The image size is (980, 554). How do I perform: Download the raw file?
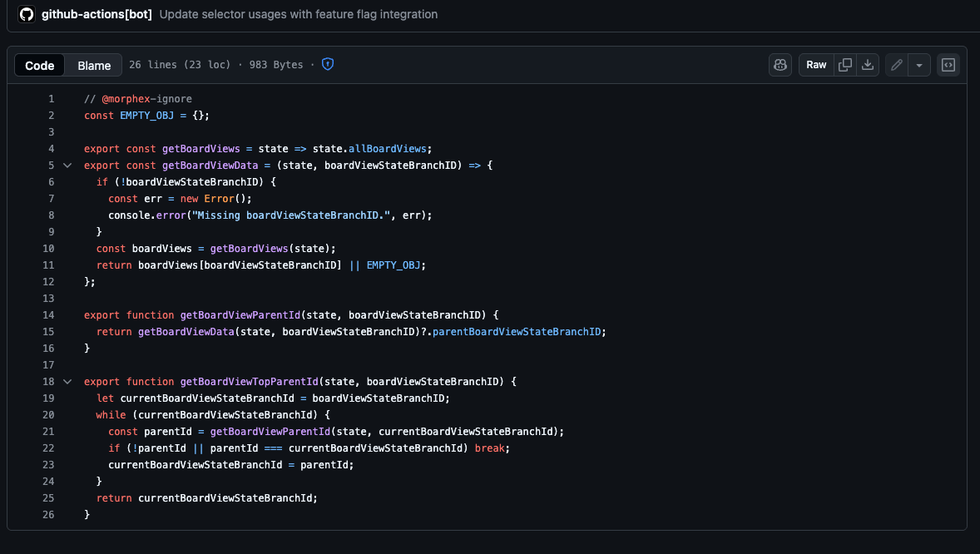point(868,64)
